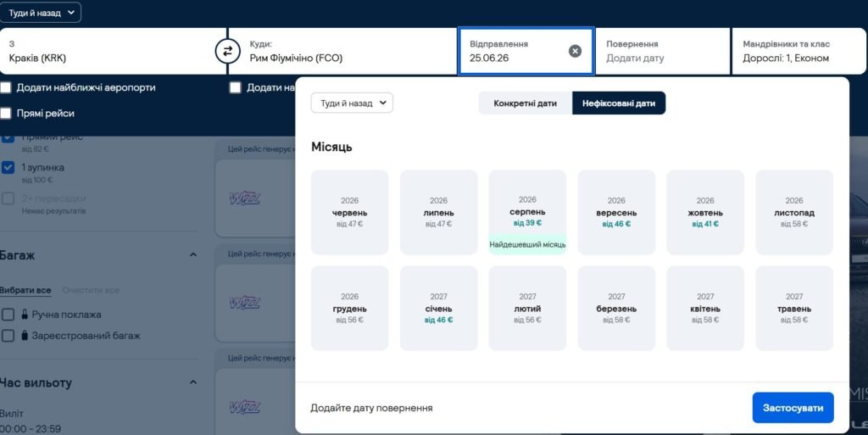Choose month липень 2026
Image resolution: width=868 pixels, height=435 pixels.
pyautogui.click(x=438, y=213)
